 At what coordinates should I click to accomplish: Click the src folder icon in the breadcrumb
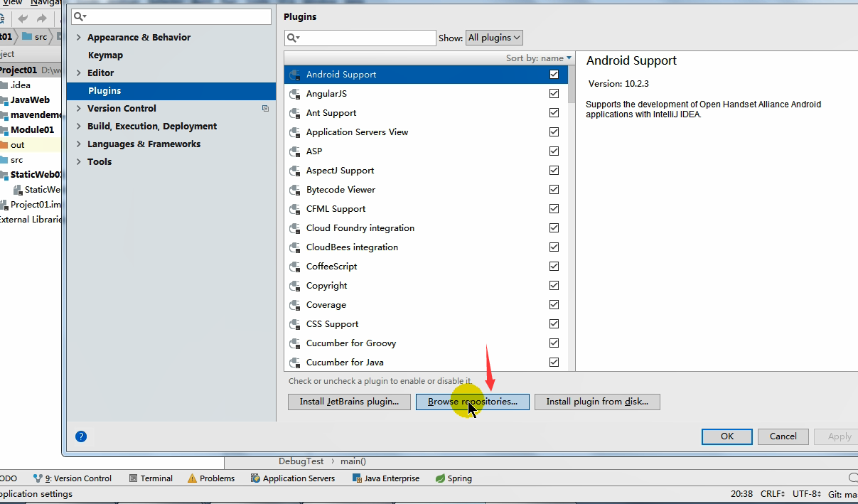click(x=27, y=36)
